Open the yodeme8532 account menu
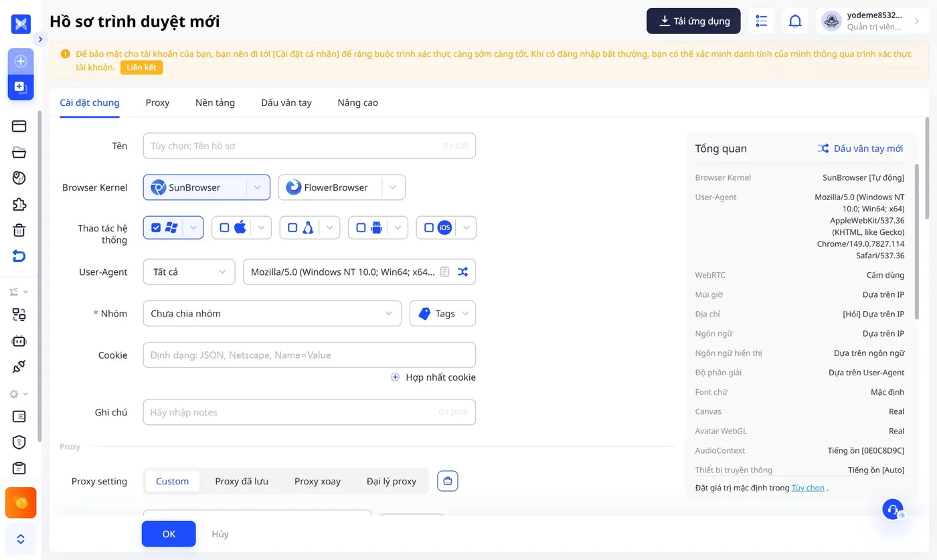The image size is (937, 560). coord(873,21)
